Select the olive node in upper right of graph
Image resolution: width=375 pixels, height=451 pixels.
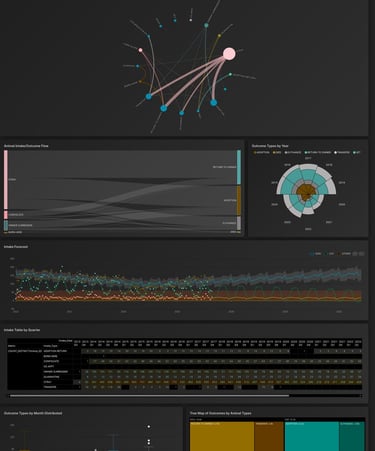(x=219, y=35)
